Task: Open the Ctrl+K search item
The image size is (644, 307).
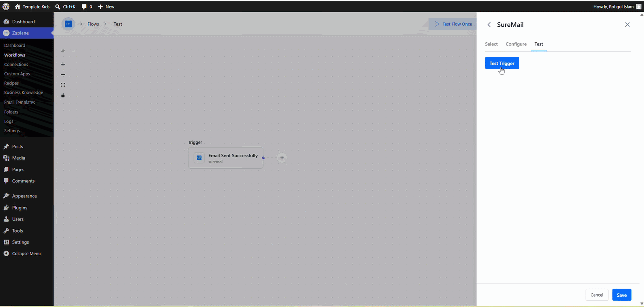Action: coord(65,7)
